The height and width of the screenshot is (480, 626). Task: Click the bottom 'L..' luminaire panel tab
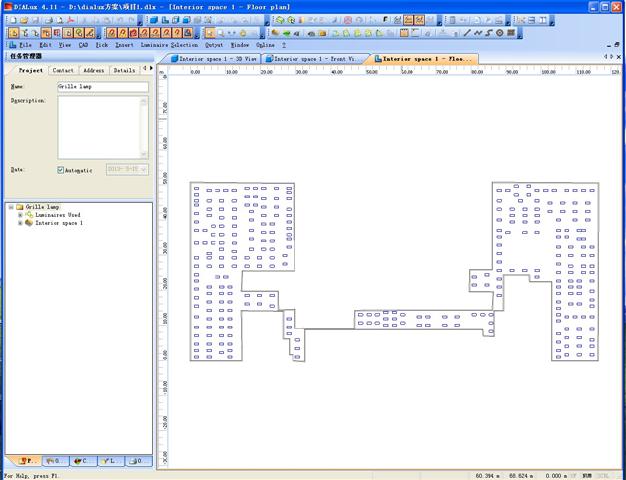tap(111, 461)
